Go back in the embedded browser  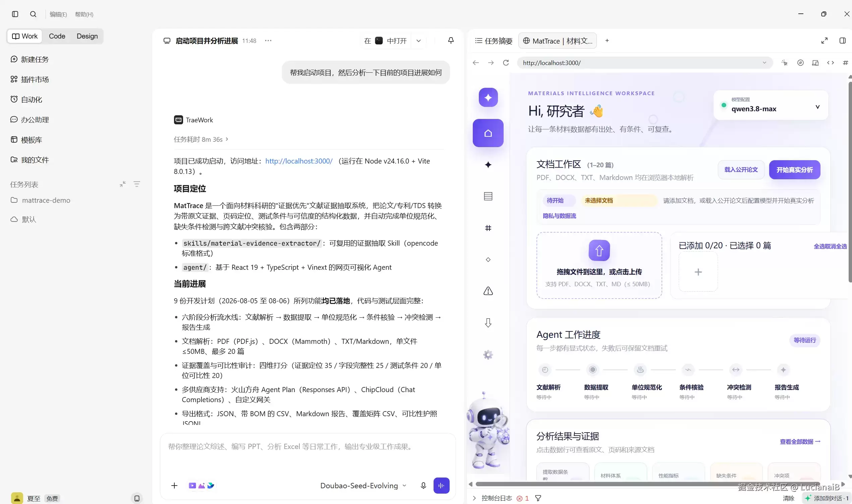[x=475, y=62]
